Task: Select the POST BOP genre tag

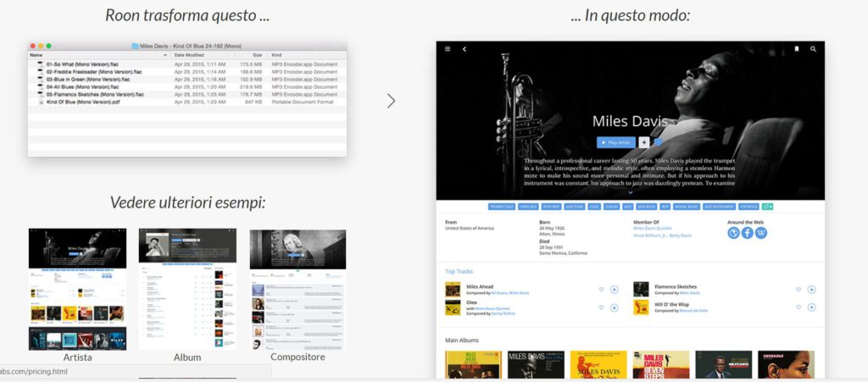Action: tap(551, 207)
